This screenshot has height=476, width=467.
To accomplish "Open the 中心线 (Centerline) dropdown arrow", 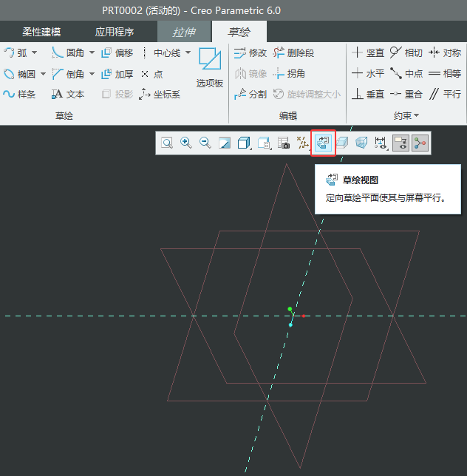I will (188, 52).
